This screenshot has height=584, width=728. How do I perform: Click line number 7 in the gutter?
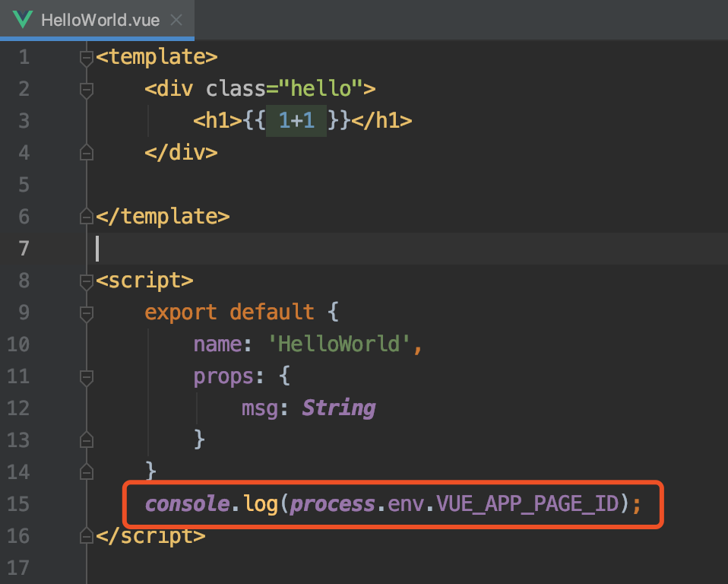click(x=24, y=249)
